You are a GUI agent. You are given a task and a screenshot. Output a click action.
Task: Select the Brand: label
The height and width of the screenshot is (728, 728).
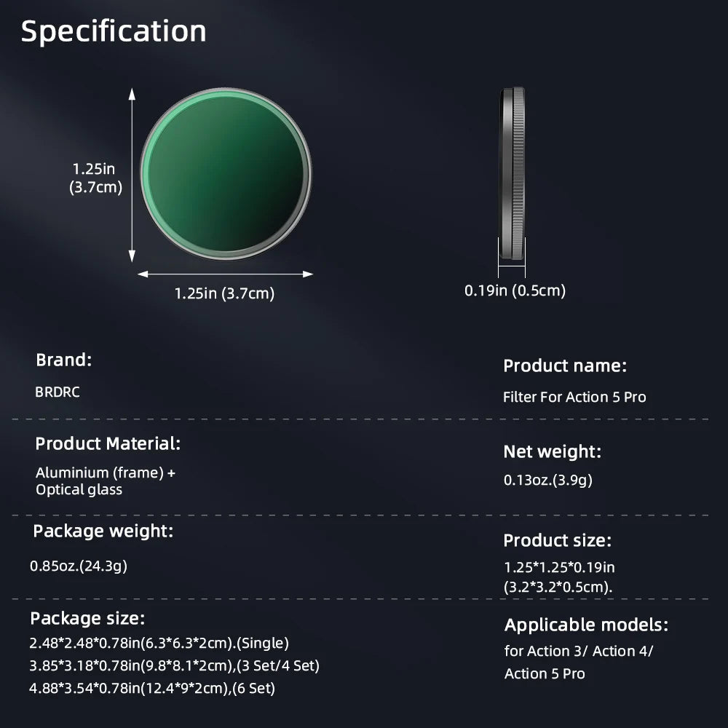pos(64,360)
